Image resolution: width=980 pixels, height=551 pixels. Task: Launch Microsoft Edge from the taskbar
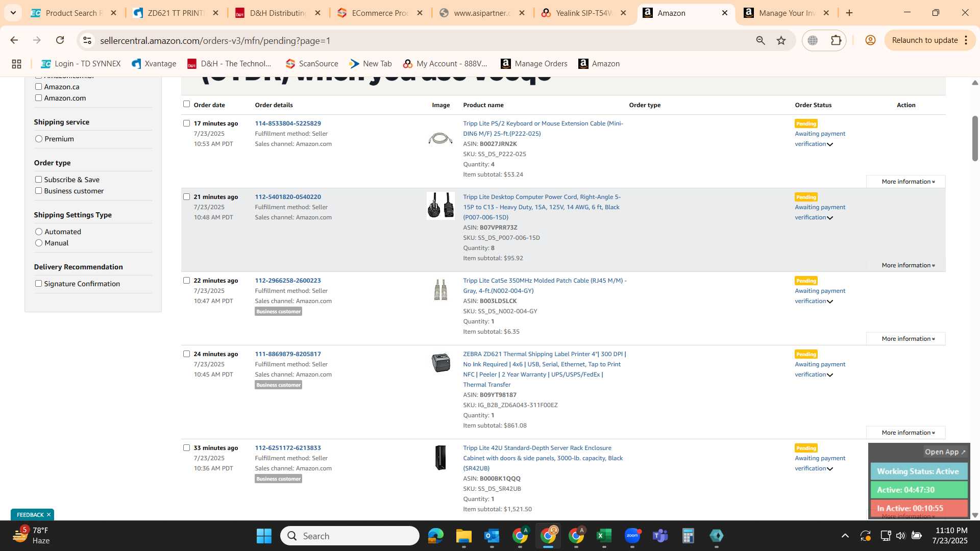pyautogui.click(x=435, y=536)
